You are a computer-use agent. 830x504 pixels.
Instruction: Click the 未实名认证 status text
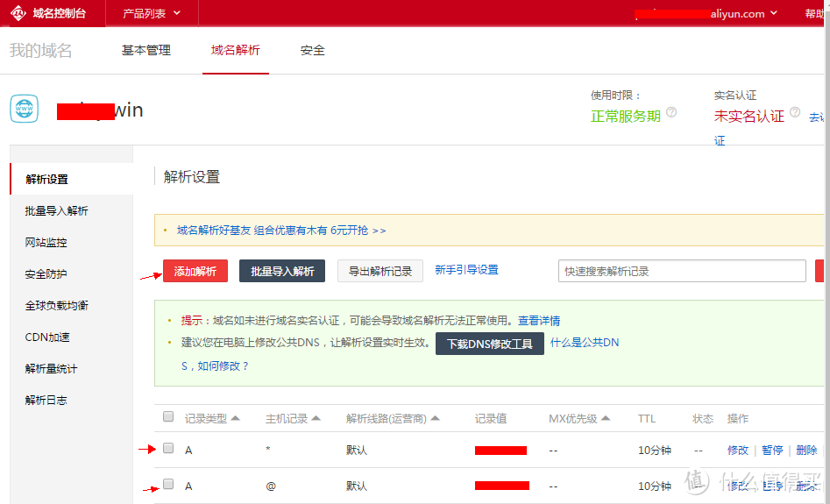tap(749, 116)
